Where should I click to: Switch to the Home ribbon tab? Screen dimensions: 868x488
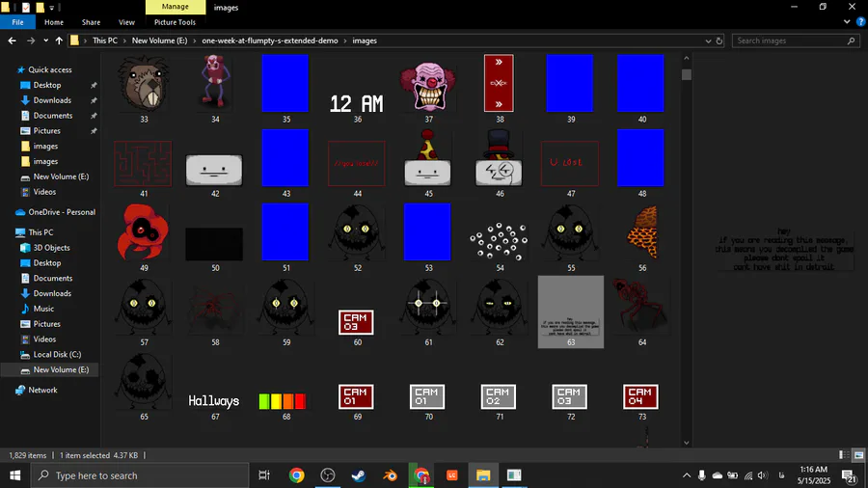(54, 22)
